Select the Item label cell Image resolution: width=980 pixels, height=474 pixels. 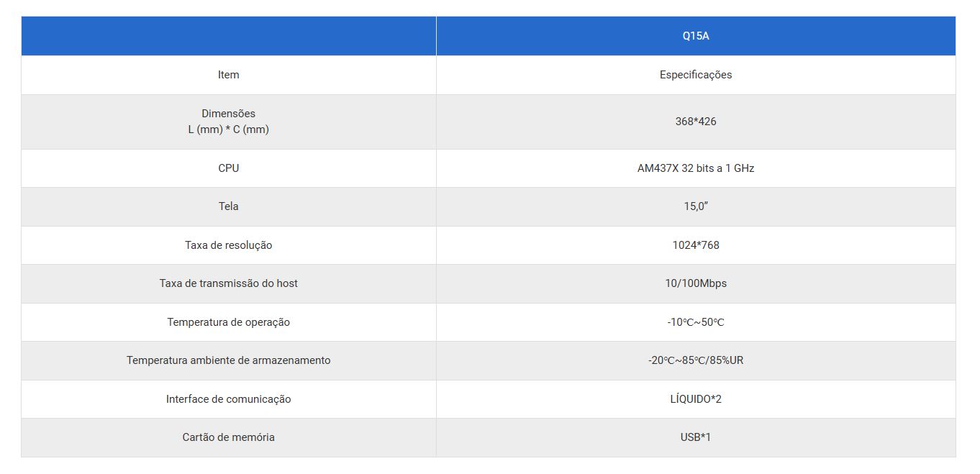(228, 75)
